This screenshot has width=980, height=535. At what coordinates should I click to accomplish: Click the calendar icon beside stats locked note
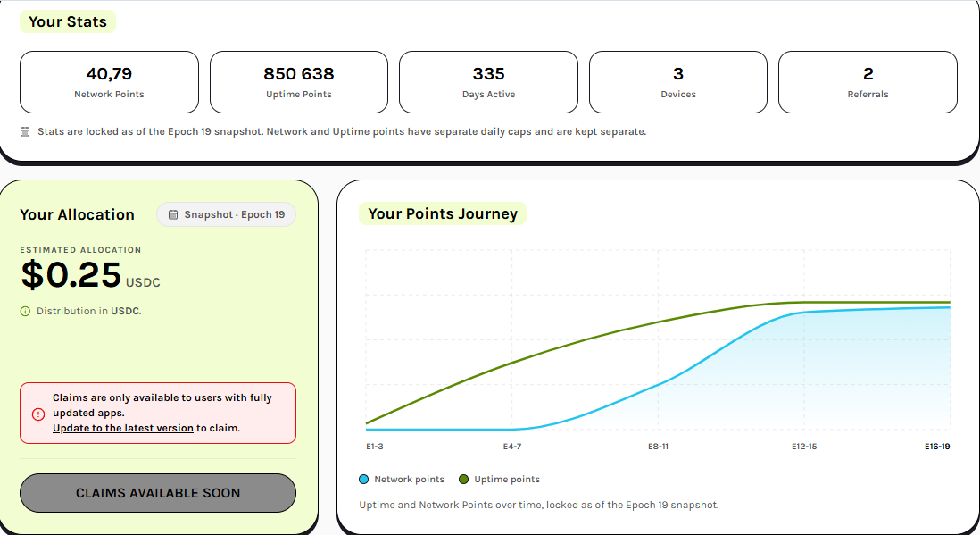(x=25, y=131)
